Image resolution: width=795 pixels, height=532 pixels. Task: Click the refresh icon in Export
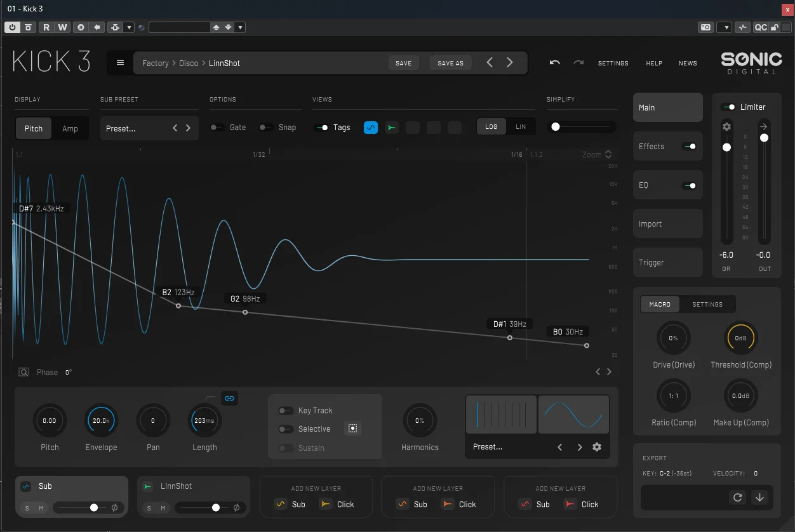(x=737, y=498)
